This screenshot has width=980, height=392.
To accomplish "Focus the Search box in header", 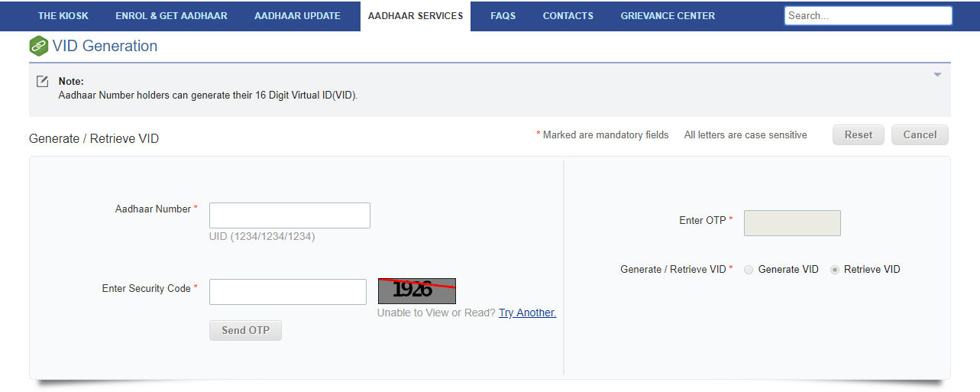I will [x=868, y=16].
